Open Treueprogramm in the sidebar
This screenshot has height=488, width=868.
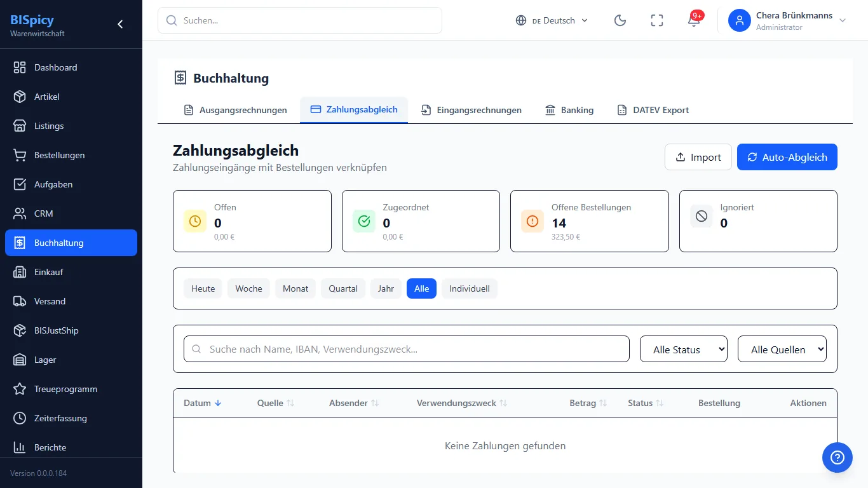pyautogui.click(x=71, y=389)
